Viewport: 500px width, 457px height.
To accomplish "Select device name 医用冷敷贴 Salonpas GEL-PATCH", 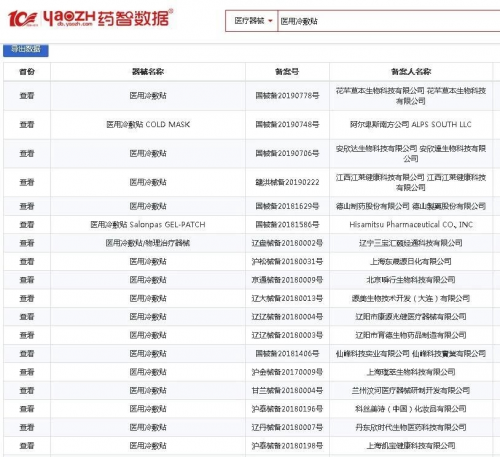I will [148, 225].
